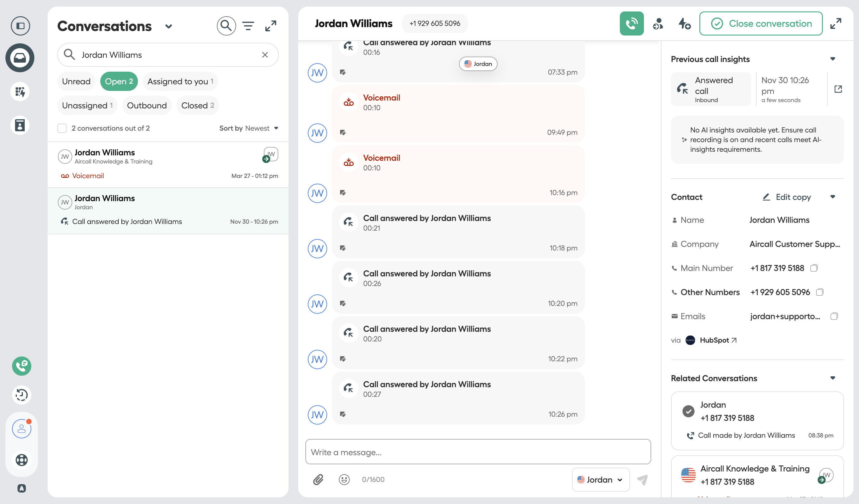Expand the Conversations list panel

[271, 26]
